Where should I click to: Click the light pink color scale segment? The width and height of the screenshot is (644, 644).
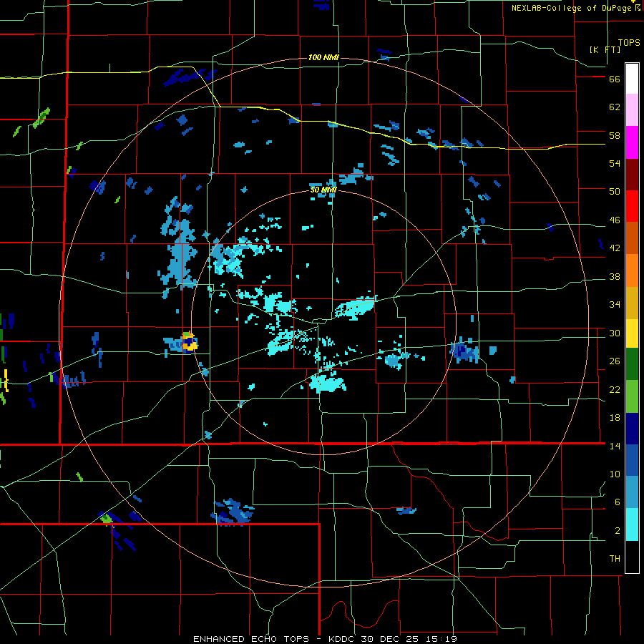pyautogui.click(x=632, y=109)
